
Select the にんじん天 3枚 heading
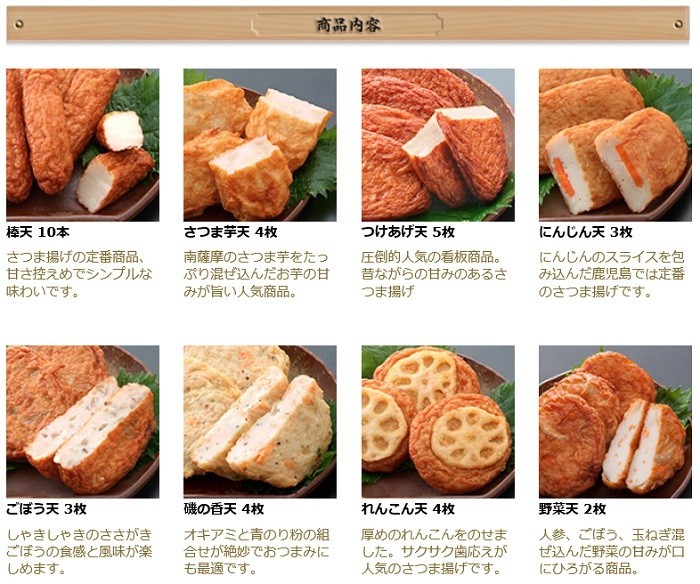[586, 232]
